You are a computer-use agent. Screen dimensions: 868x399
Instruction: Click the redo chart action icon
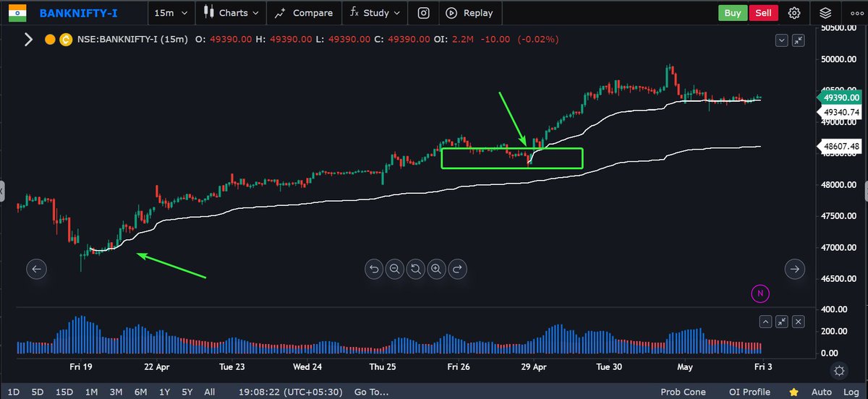[457, 269]
